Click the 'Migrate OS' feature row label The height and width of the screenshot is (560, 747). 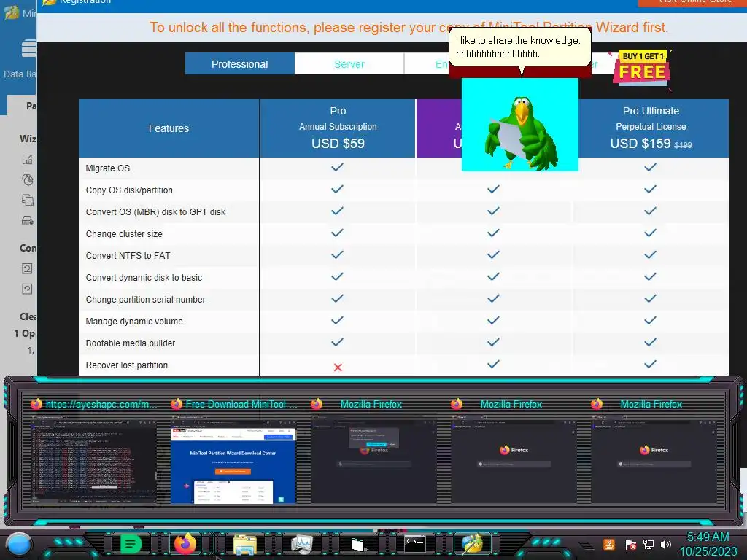[108, 168]
